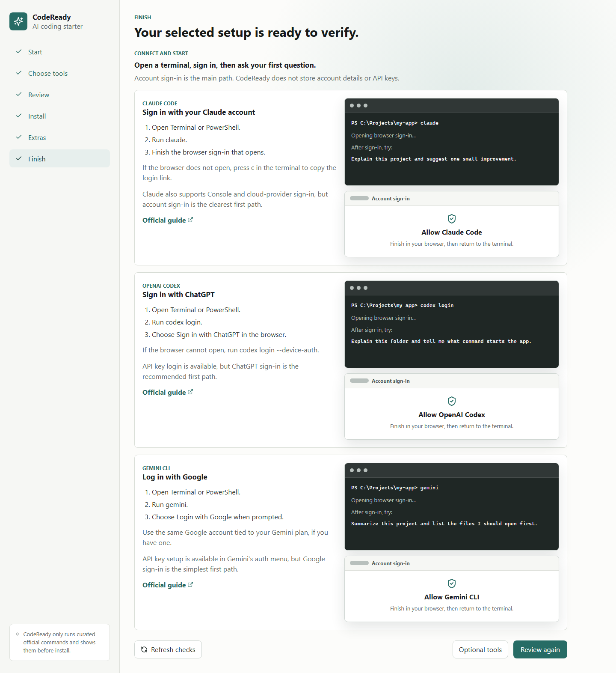Viewport: 616px width, 673px height.
Task: Open the Extras step
Action: pos(59,137)
